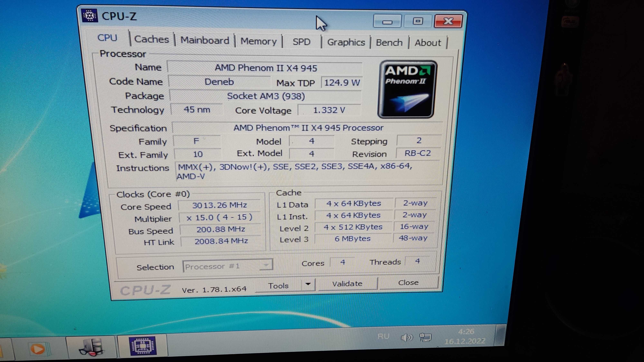Open the Graphics tab
644x362 pixels.
[346, 42]
